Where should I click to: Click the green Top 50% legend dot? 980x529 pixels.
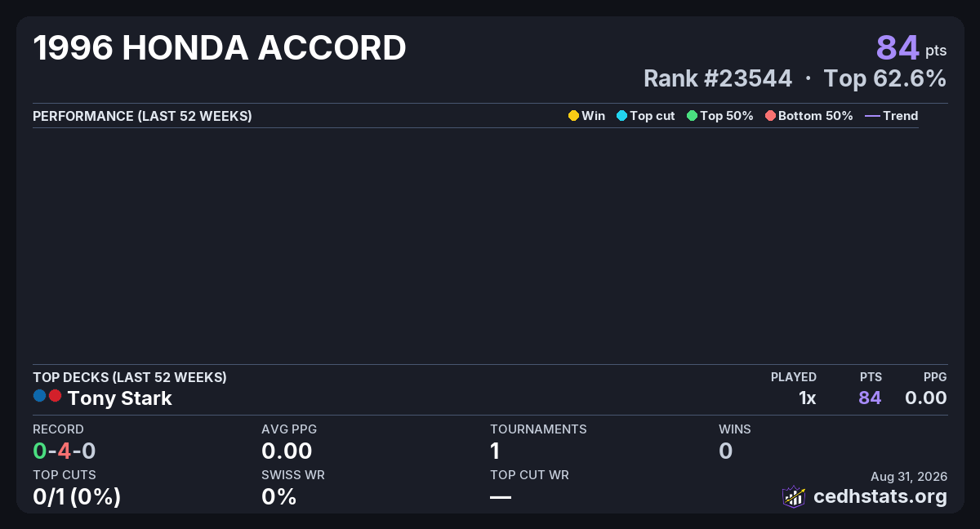tap(693, 116)
